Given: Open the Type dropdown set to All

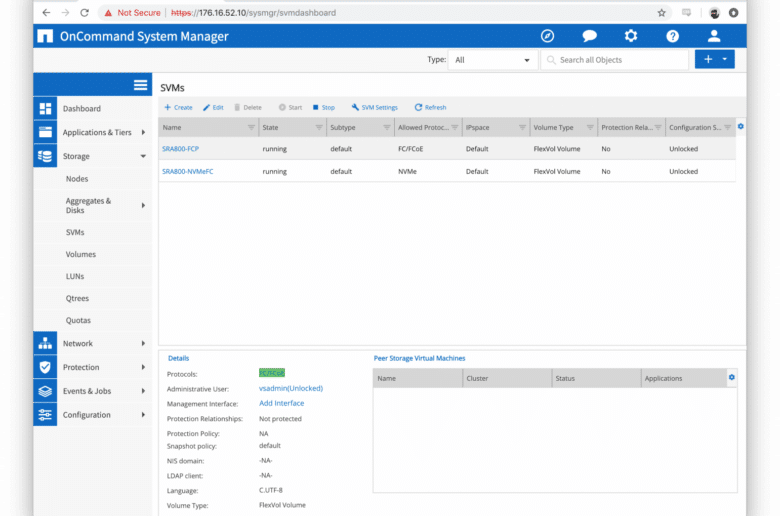Looking at the screenshot, I should tap(492, 60).
